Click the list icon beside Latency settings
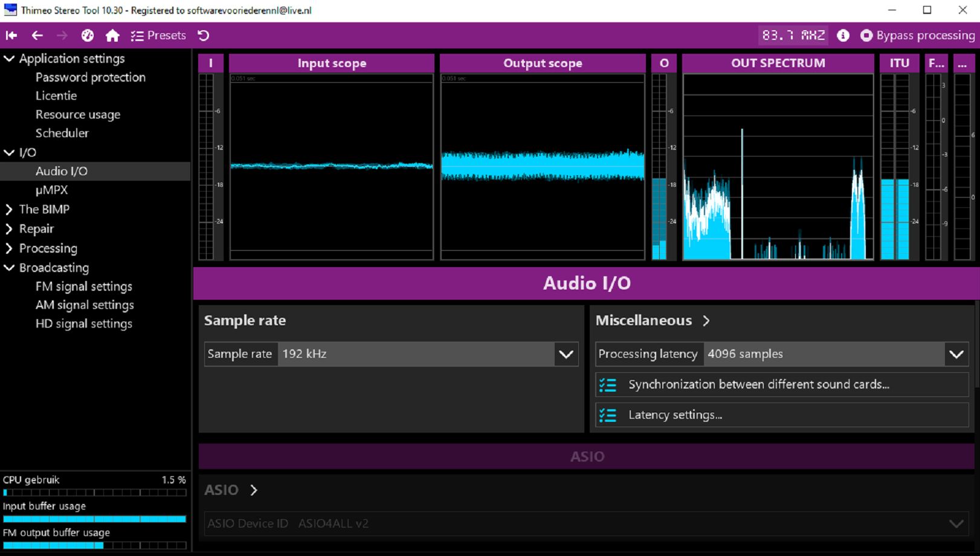 (x=608, y=415)
